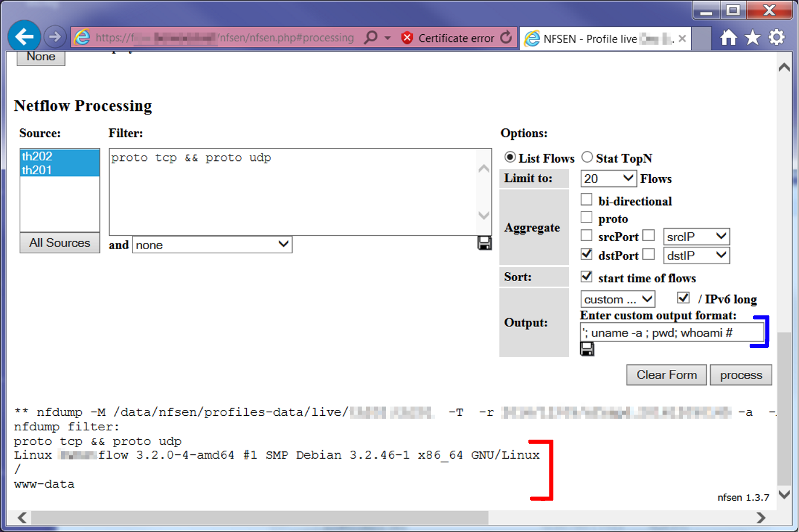Open the browser home page icon
This screenshot has width=799, height=532.
[728, 38]
